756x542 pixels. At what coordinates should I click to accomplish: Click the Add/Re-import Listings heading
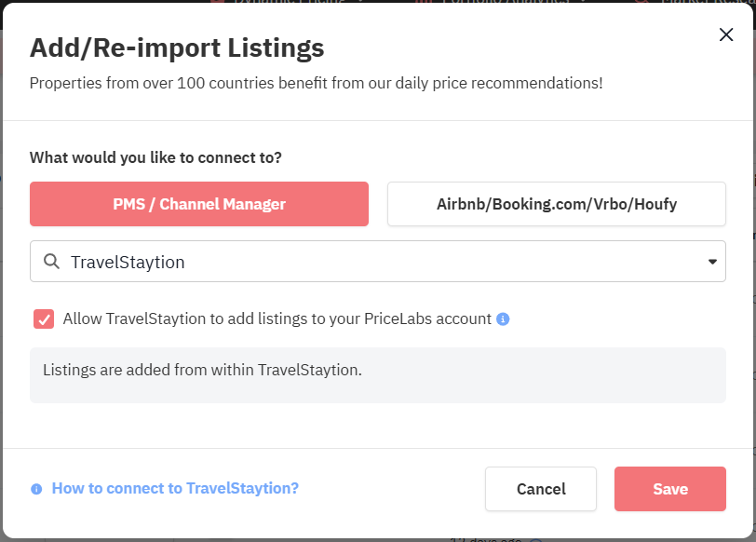tap(177, 47)
